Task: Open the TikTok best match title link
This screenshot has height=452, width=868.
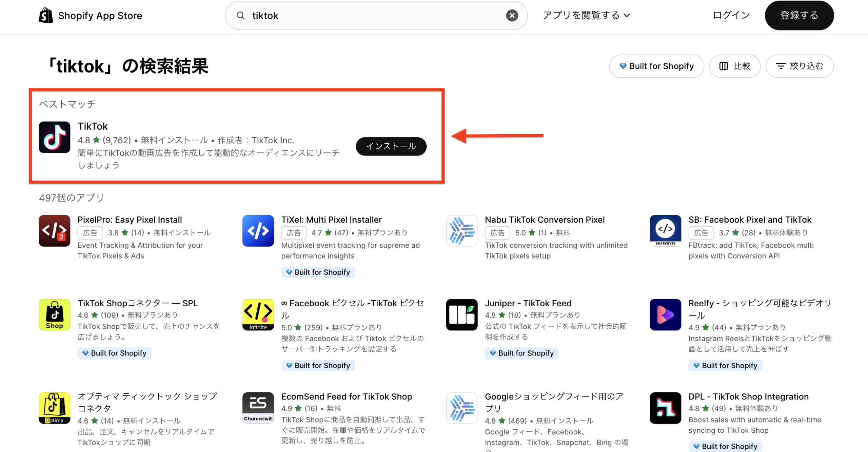Action: coord(93,126)
